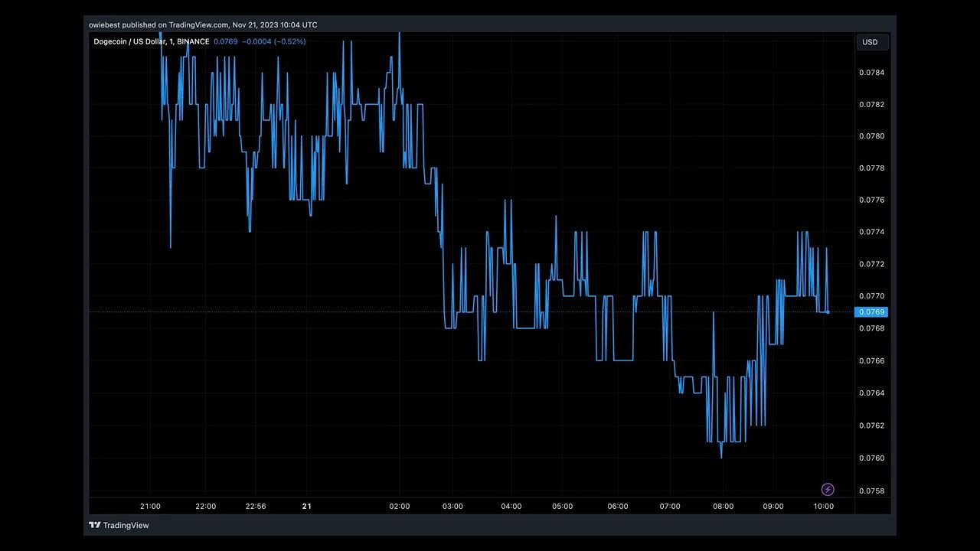Open the USD currency selector

(x=871, y=42)
